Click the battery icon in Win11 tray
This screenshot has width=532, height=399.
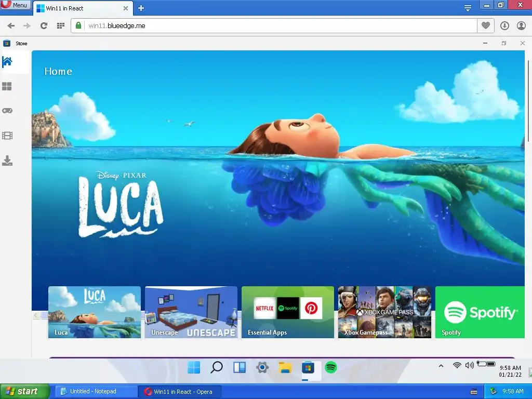coord(486,364)
